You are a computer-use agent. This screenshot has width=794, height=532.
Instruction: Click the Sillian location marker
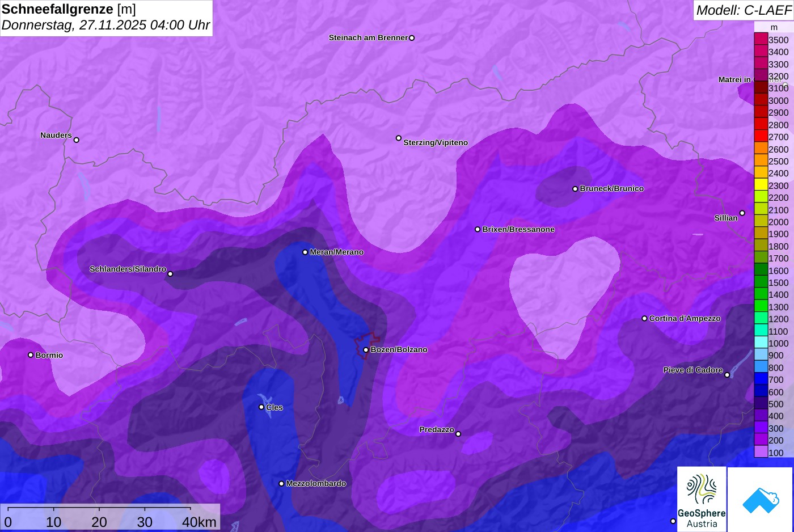coord(742,213)
